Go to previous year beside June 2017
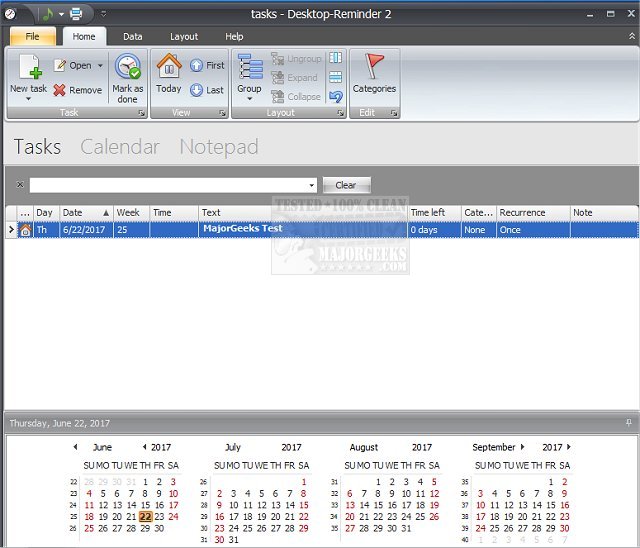This screenshot has height=548, width=640. 144,447
